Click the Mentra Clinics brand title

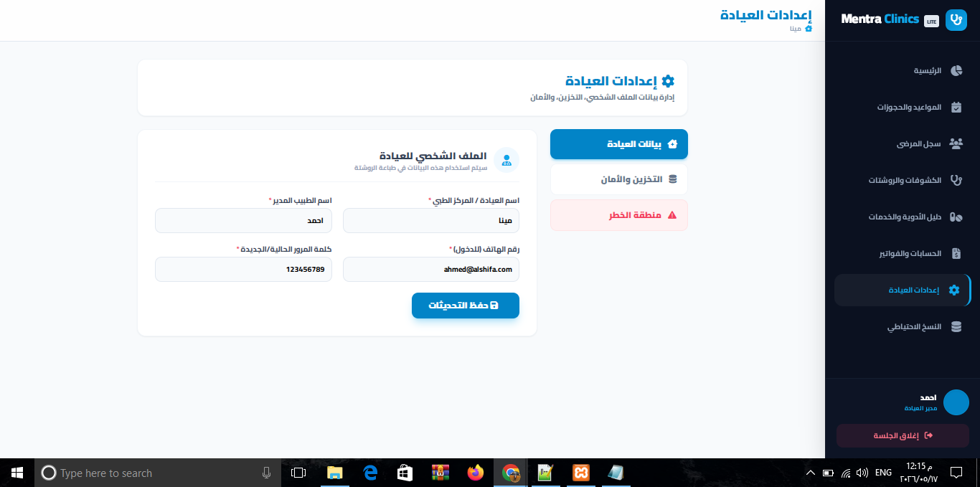(x=880, y=19)
